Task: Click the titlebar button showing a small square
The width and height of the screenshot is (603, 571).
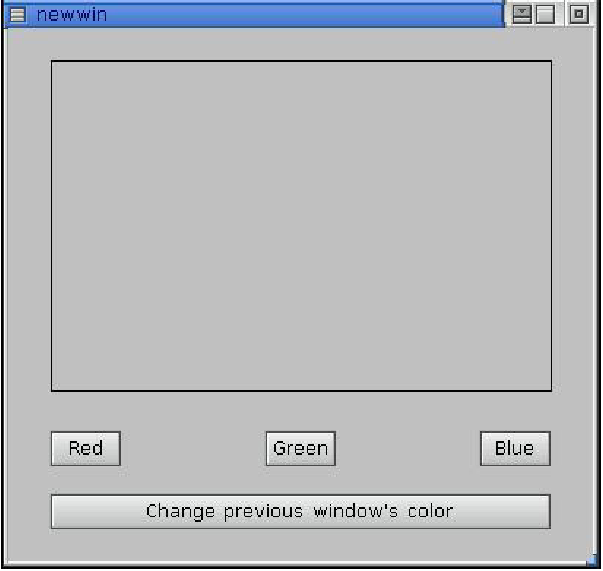Action: point(578,14)
